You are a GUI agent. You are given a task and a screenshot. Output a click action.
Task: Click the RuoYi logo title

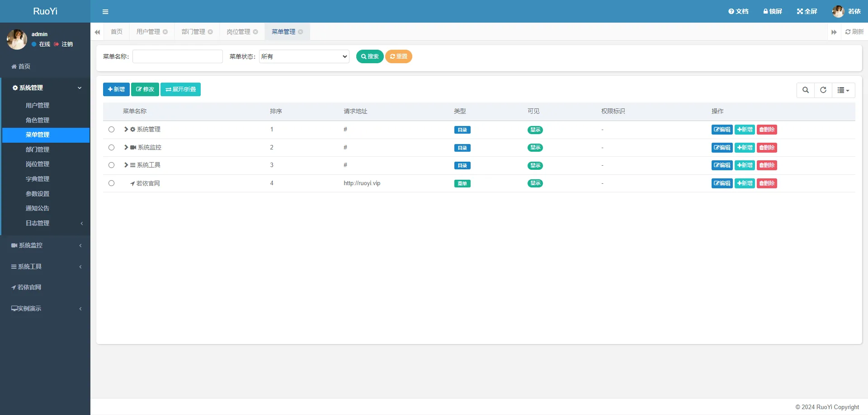point(45,11)
